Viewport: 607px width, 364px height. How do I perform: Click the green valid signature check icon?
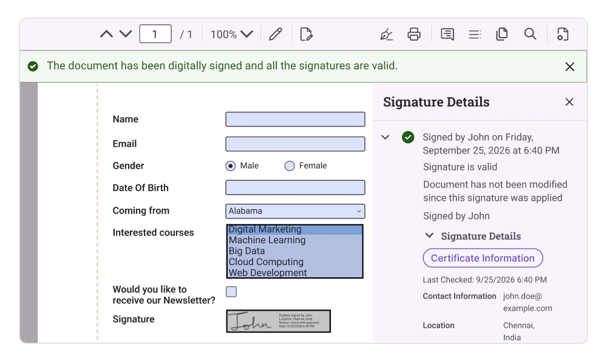[x=408, y=137]
